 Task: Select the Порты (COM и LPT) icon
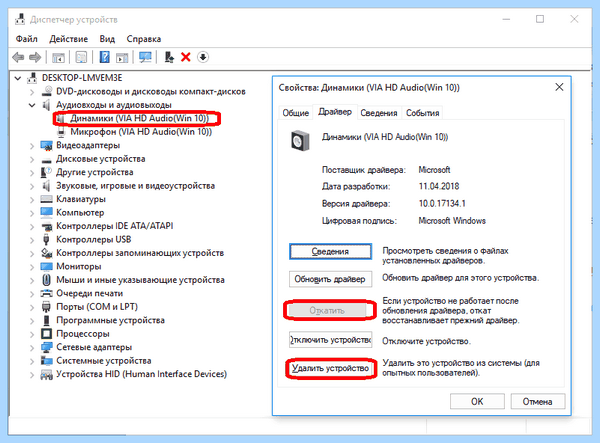[x=46, y=307]
